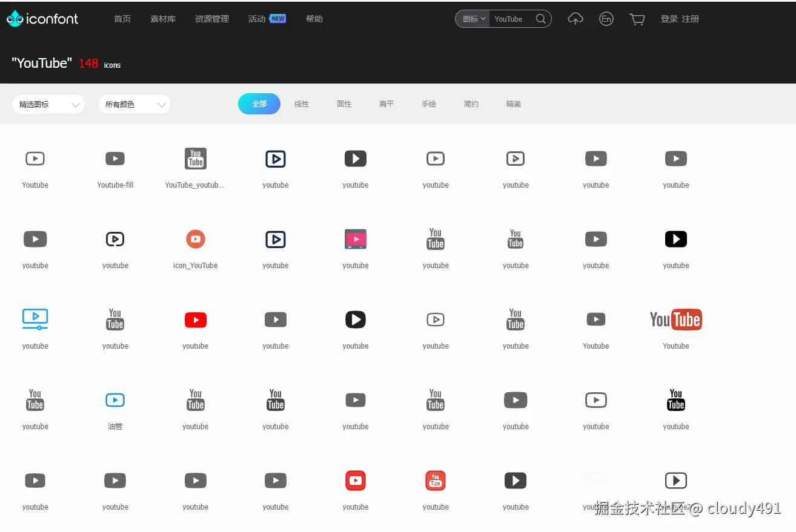Expand the 所有颜色 color filter dropdown
The image size is (796, 532).
click(134, 104)
